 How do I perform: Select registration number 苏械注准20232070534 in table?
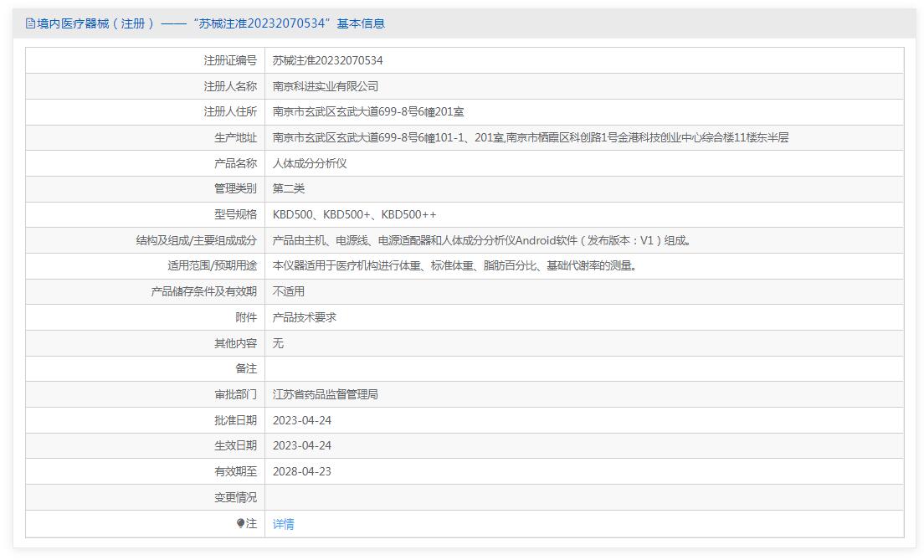pos(327,60)
